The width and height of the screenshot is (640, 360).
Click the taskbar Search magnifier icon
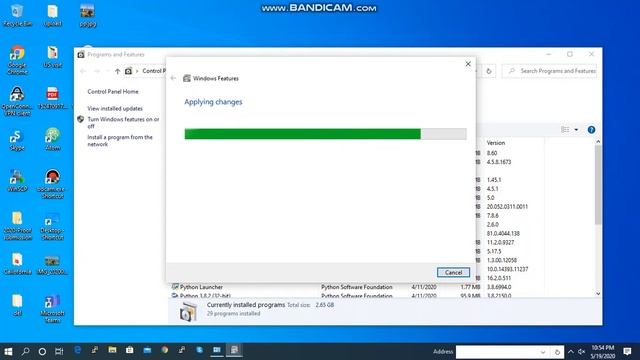click(25, 351)
